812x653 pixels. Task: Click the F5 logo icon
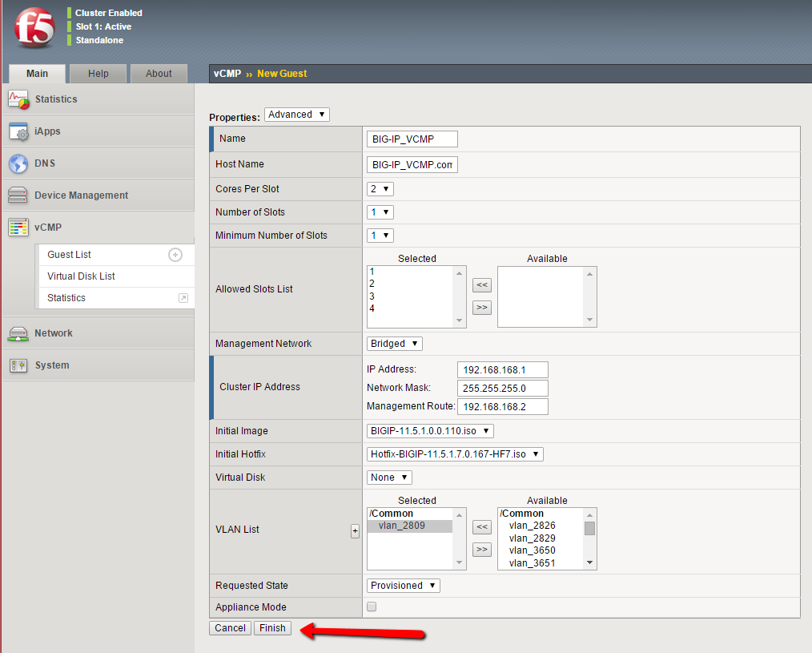[x=34, y=29]
